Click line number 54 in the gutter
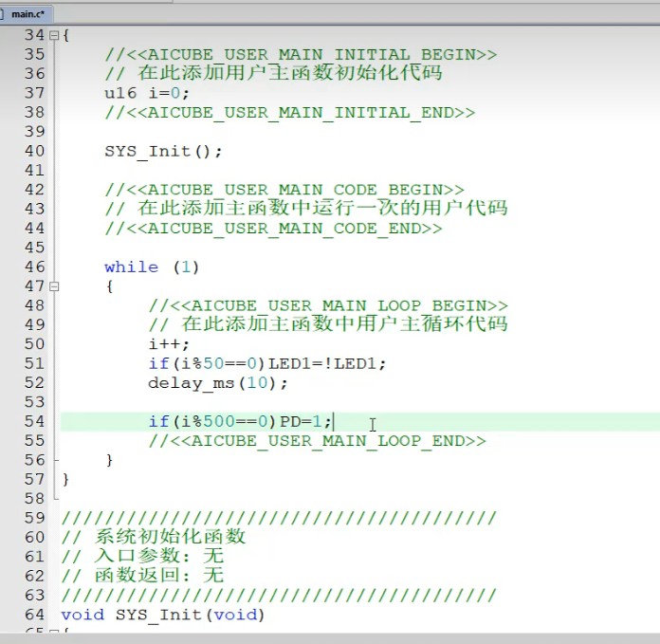The width and height of the screenshot is (660, 644). [34, 421]
